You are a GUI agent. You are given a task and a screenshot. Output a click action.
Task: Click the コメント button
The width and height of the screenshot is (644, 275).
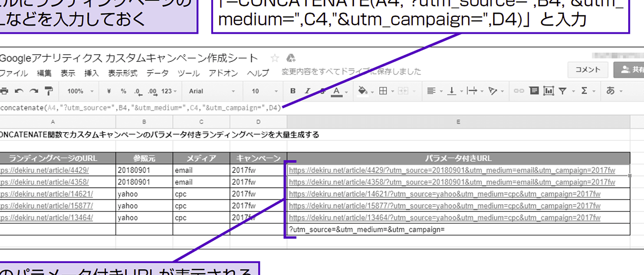pos(588,70)
